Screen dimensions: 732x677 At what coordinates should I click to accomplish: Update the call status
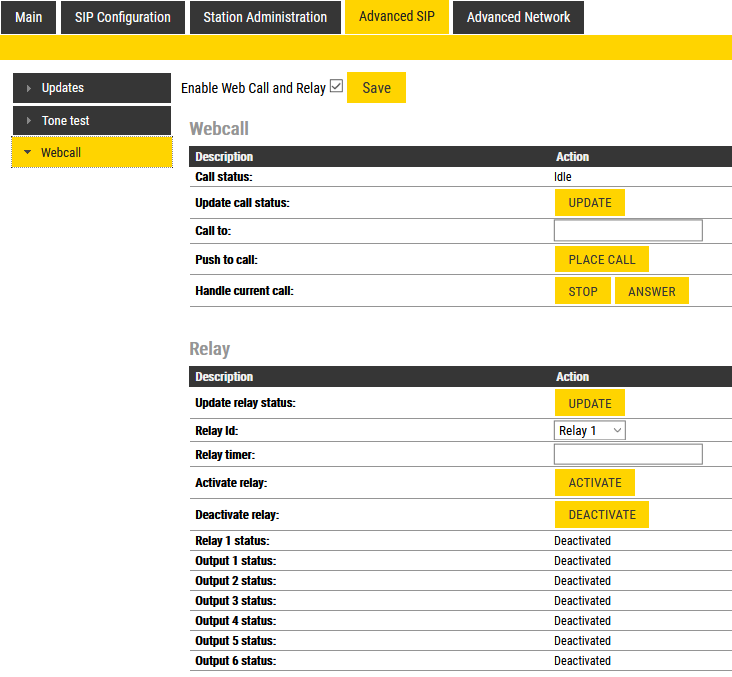tap(590, 202)
